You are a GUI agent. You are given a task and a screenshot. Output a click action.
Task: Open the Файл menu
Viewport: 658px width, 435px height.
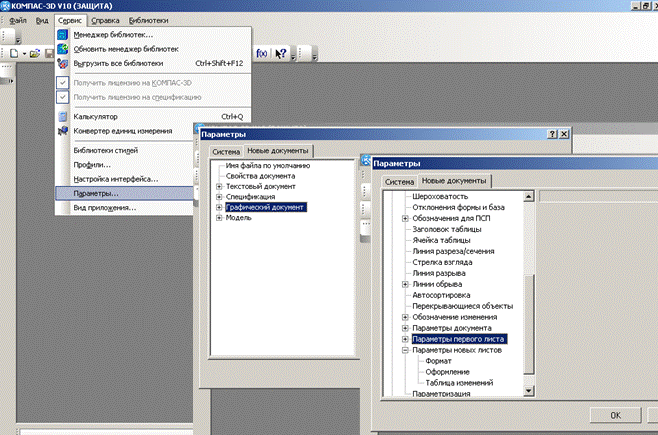[x=18, y=20]
